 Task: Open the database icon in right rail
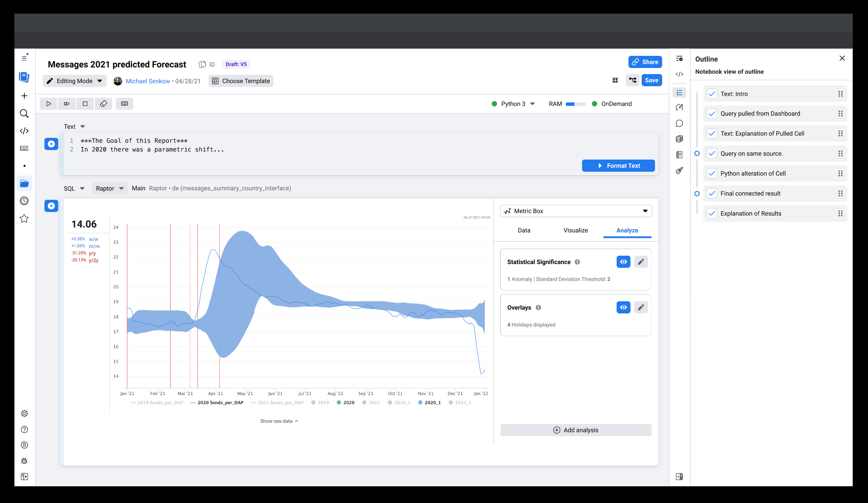click(x=679, y=139)
